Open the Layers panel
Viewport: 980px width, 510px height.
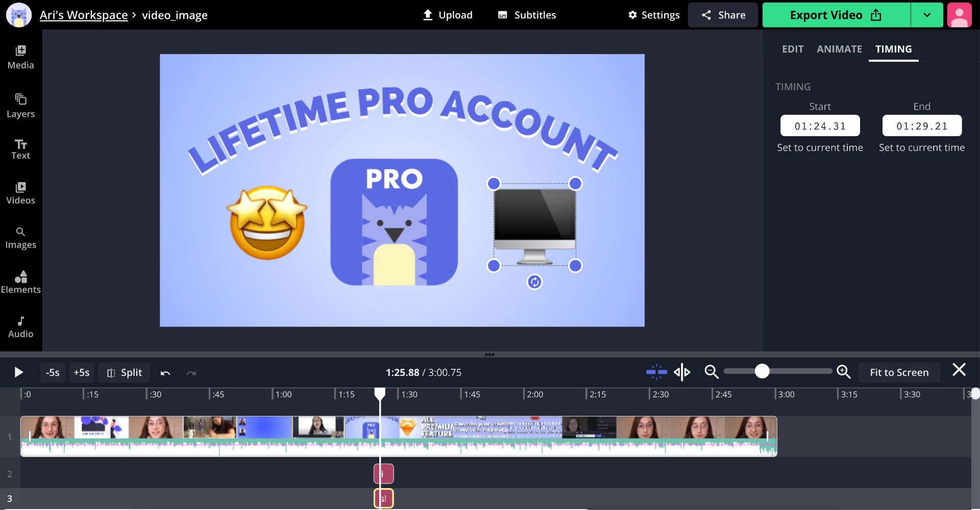tap(20, 106)
